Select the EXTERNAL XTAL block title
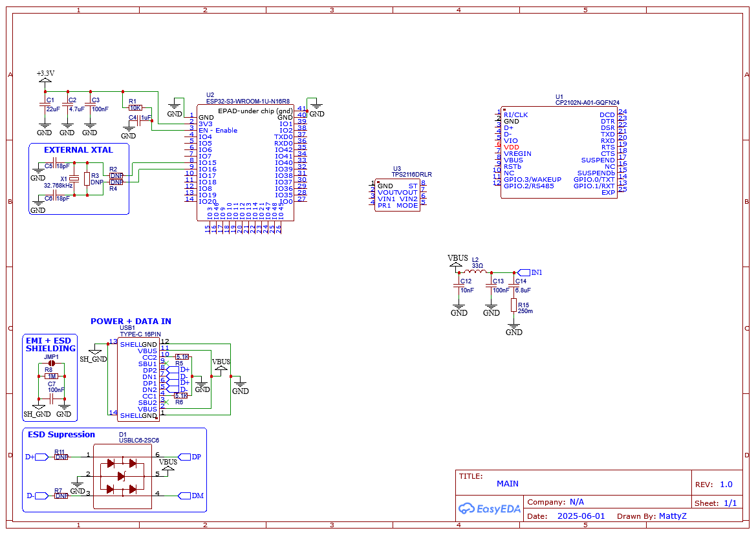 coord(78,150)
